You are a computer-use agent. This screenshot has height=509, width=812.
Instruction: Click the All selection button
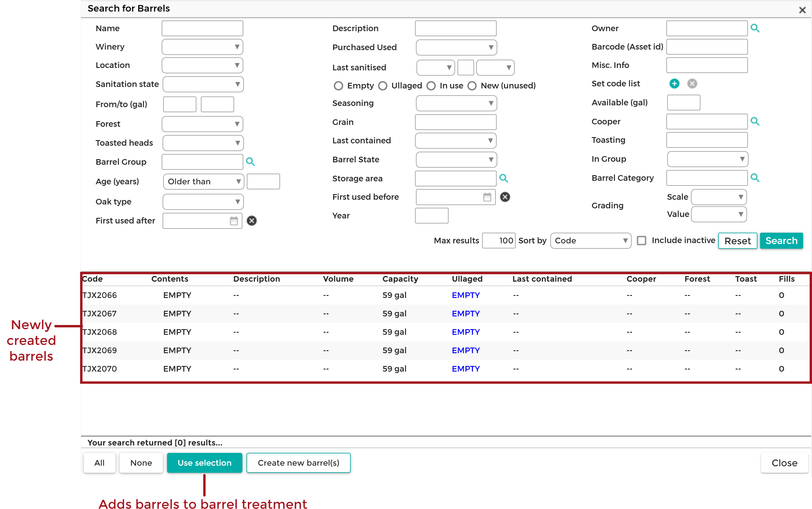click(x=99, y=463)
